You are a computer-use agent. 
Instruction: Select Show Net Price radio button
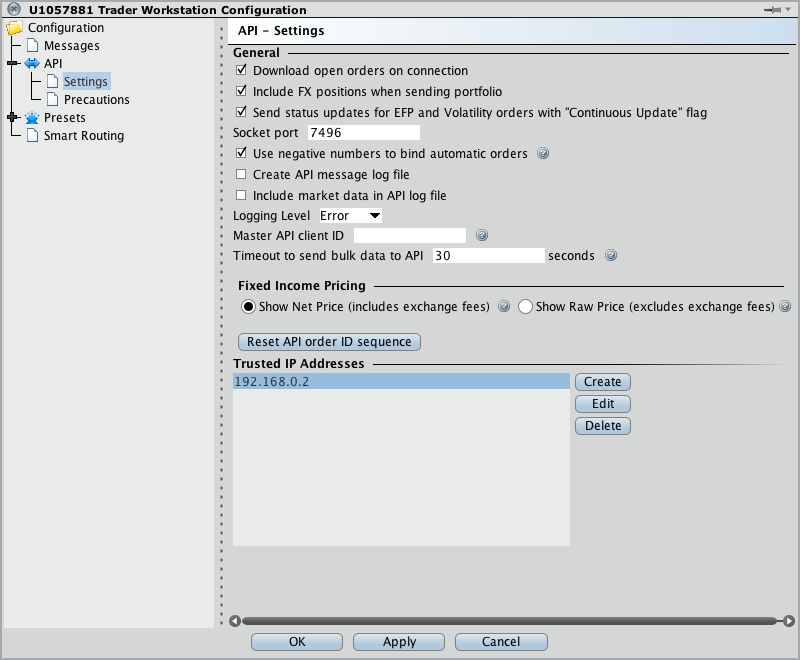point(248,307)
